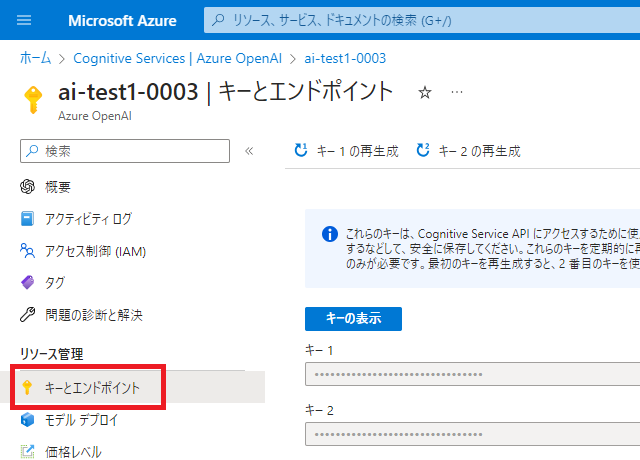The width and height of the screenshot is (640, 460).
Task: Click the yellow key resource icon
Action: 33,99
